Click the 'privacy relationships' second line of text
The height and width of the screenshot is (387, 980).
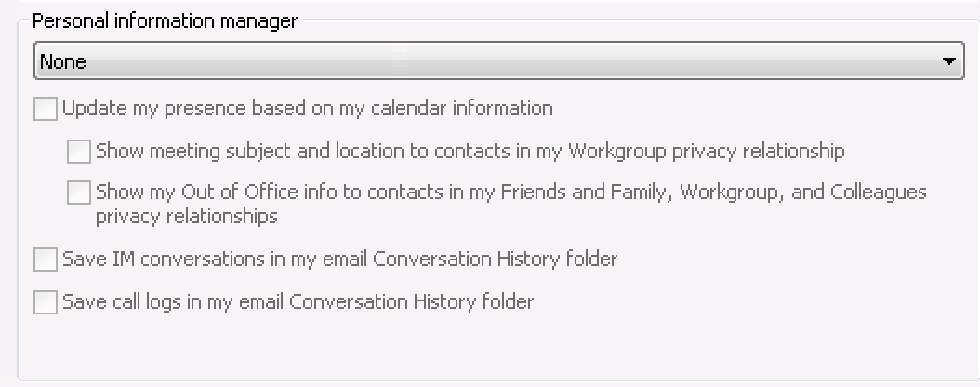tap(186, 217)
